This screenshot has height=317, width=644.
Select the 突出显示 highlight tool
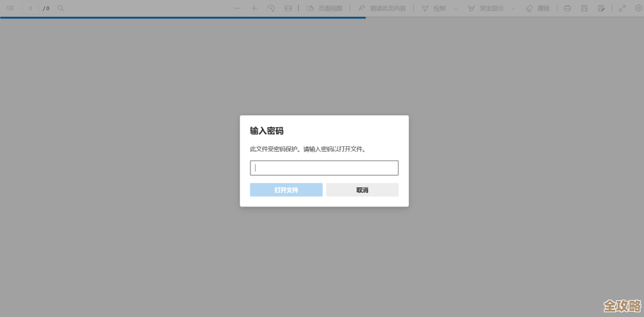[486, 8]
